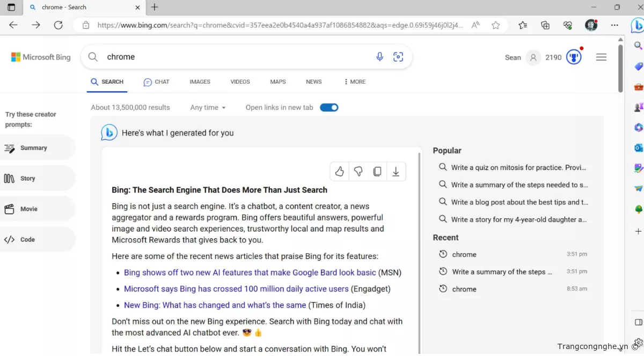644x356 pixels.
Task: Expand the MORE search categories menu
Action: click(355, 82)
